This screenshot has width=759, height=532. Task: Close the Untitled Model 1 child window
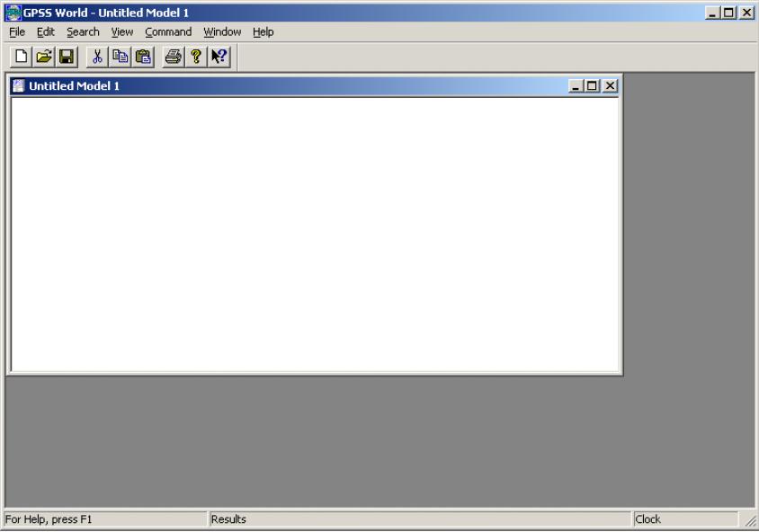(610, 86)
